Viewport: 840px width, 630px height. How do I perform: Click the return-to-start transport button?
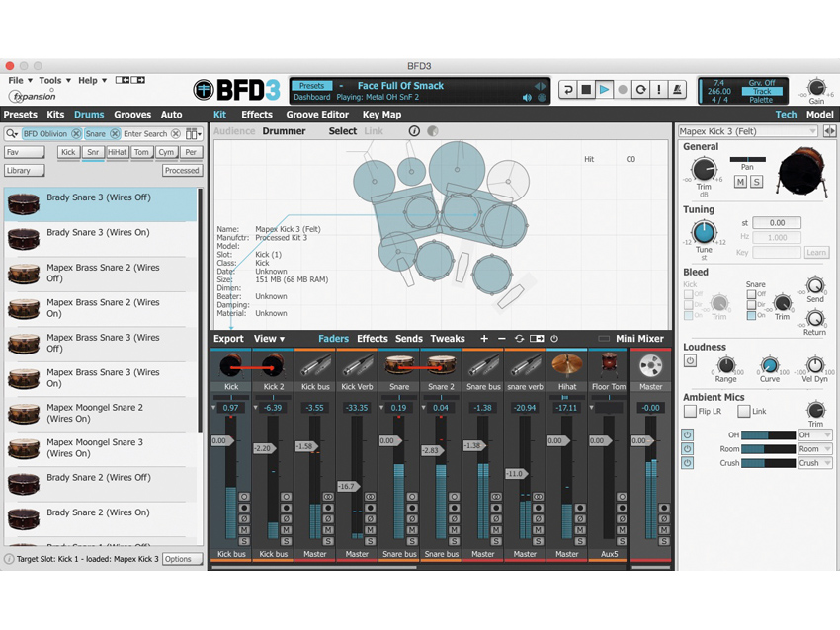[568, 90]
